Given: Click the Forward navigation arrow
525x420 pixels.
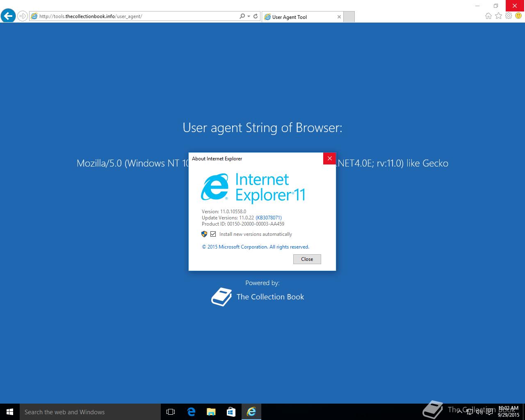Looking at the screenshot, I should click(23, 16).
